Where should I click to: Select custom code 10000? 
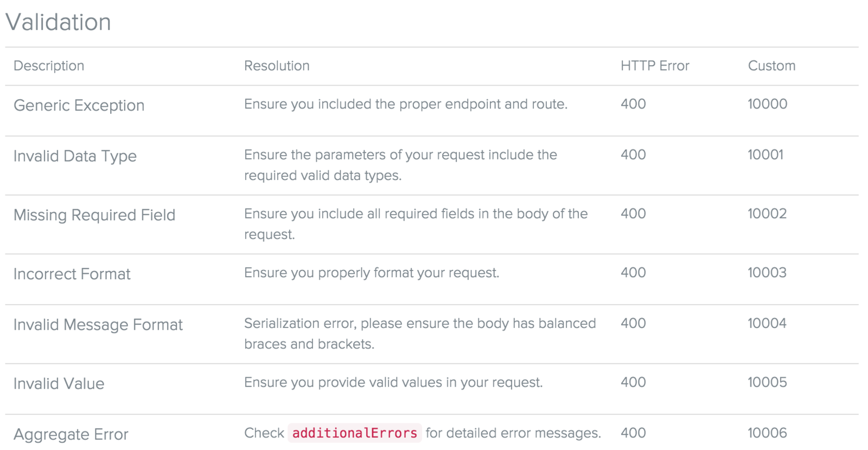click(x=767, y=104)
